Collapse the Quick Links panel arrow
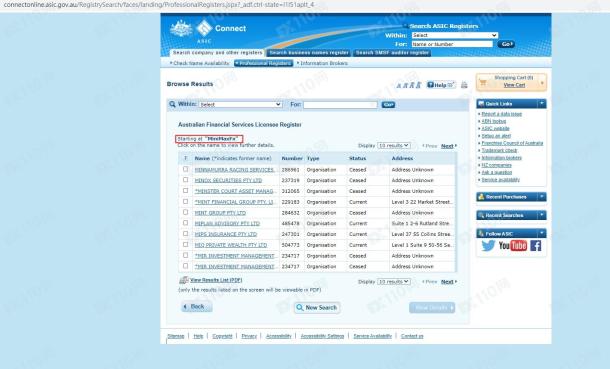This screenshot has width=610, height=369. (x=542, y=103)
